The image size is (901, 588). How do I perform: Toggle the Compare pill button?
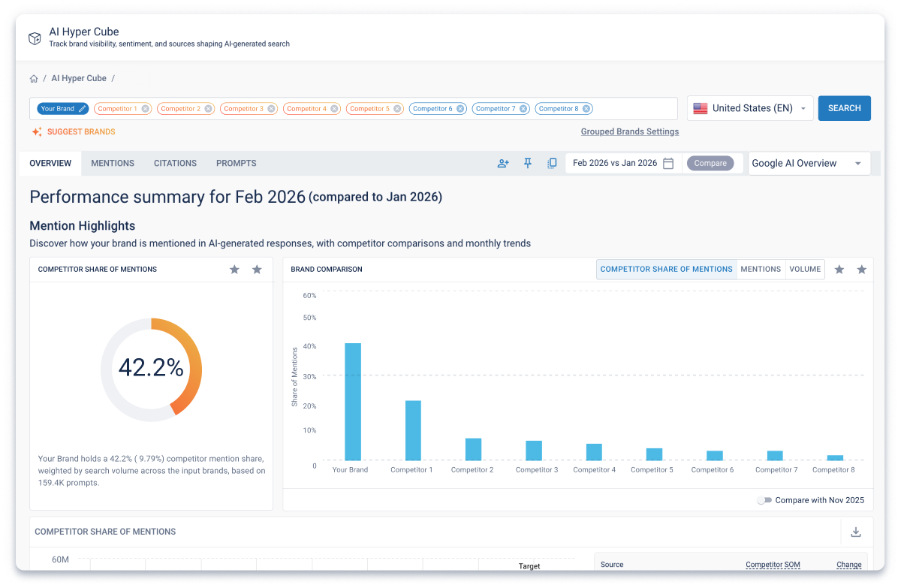pos(710,163)
